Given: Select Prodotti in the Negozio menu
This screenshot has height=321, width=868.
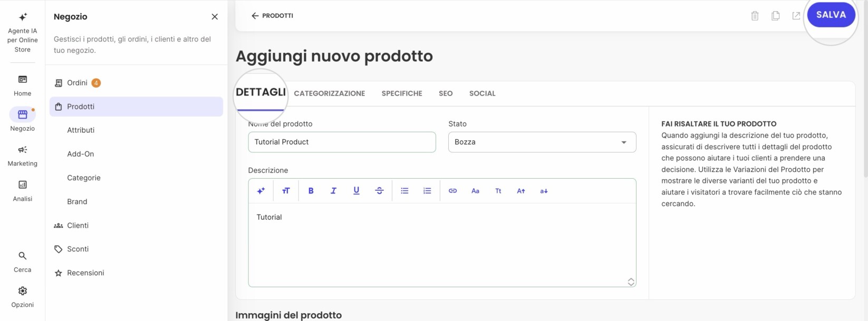Looking at the screenshot, I should tap(136, 106).
